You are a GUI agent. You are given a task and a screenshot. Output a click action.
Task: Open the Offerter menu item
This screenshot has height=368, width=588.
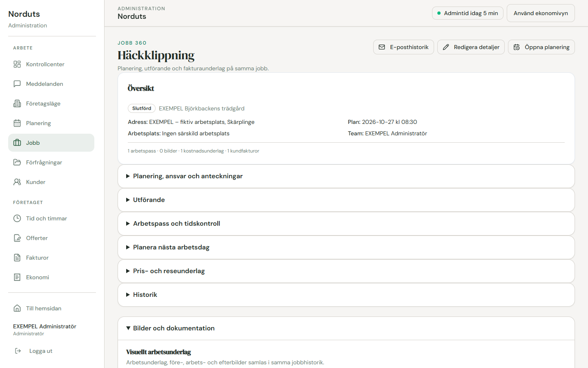(51, 238)
